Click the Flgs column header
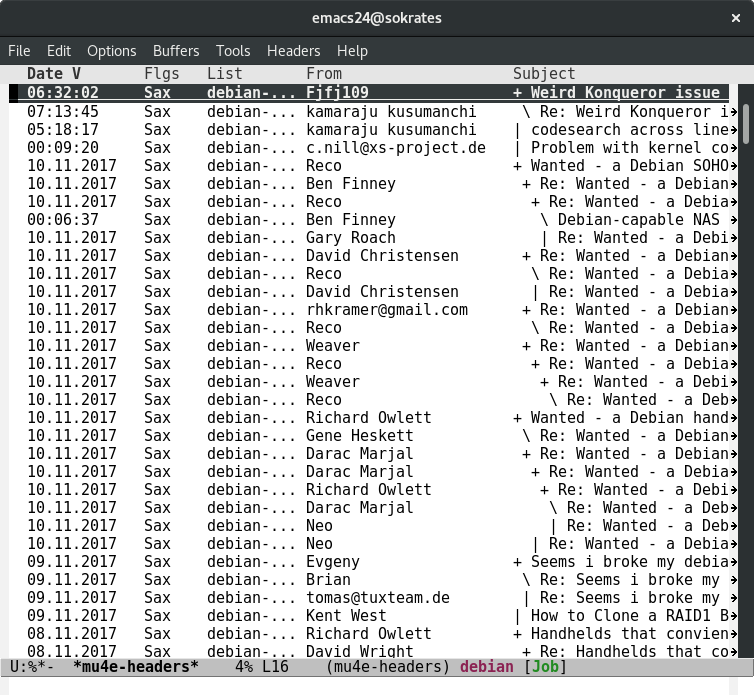The image size is (754, 695). coord(162,74)
